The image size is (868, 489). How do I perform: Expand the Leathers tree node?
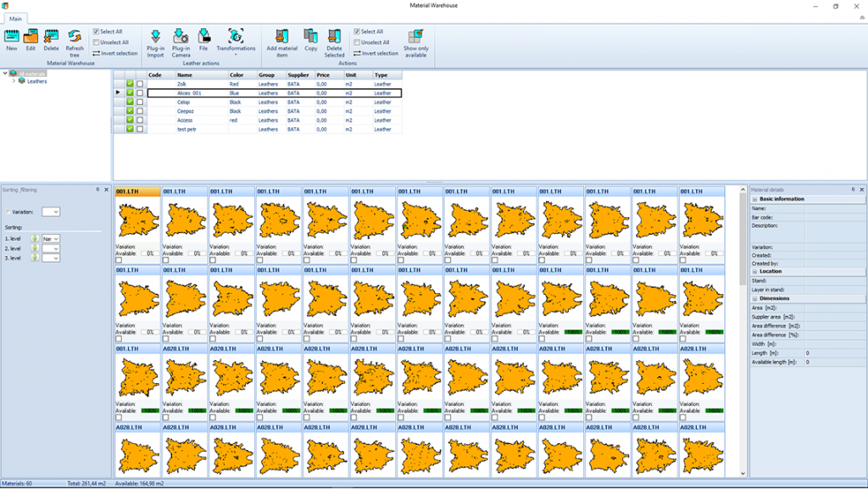click(x=13, y=81)
